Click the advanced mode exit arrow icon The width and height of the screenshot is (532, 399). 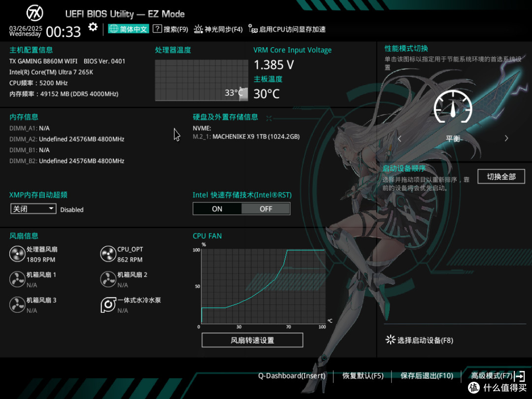(520, 376)
